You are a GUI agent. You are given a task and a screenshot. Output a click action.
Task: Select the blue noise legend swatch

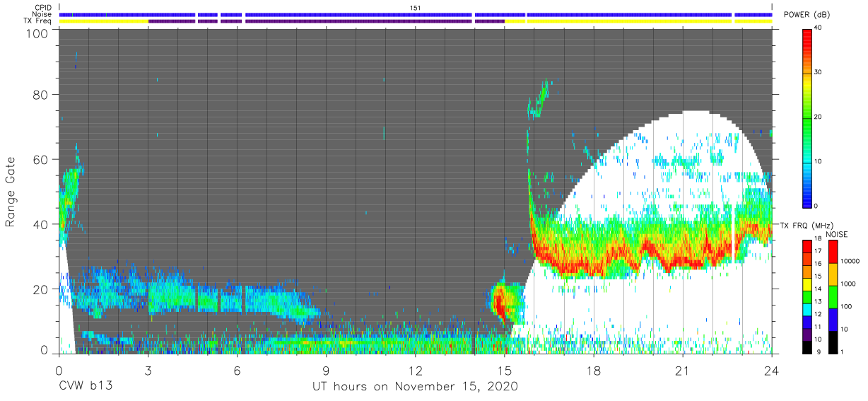click(x=833, y=319)
